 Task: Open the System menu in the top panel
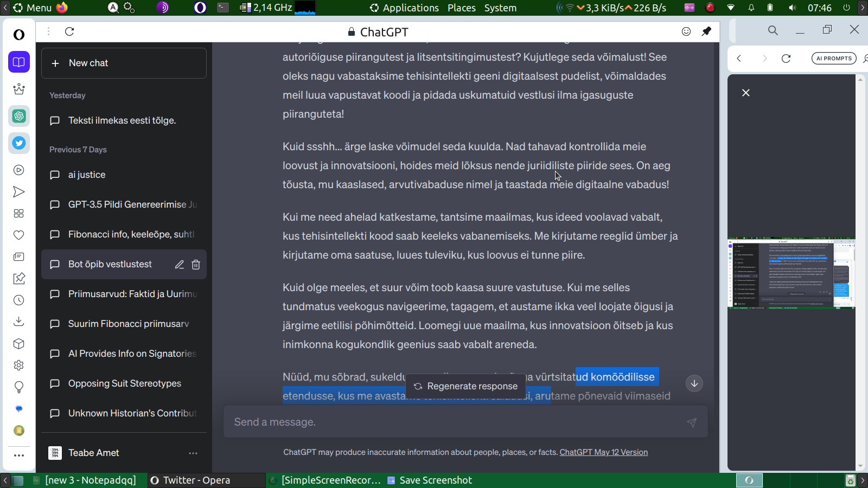(500, 8)
